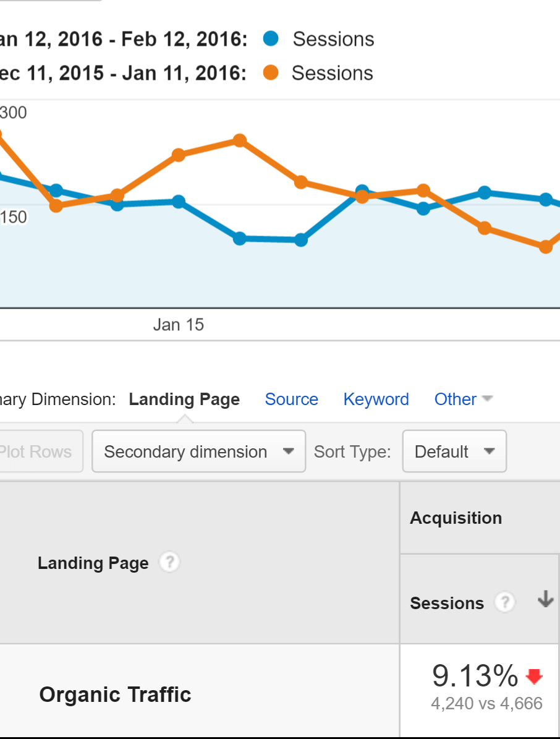Click the Jan 15 axis label
Image resolution: width=560 pixels, height=739 pixels.
[178, 325]
